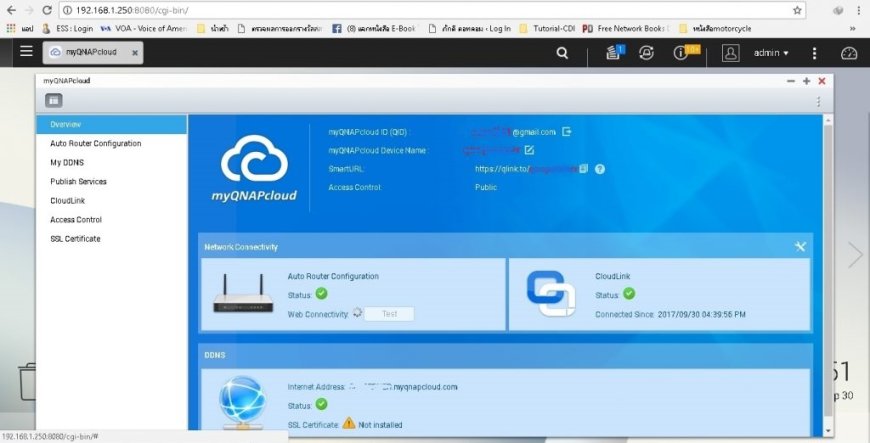Select the myQNAPcloud taskbar tab
This screenshot has height=443, width=870.
91,52
